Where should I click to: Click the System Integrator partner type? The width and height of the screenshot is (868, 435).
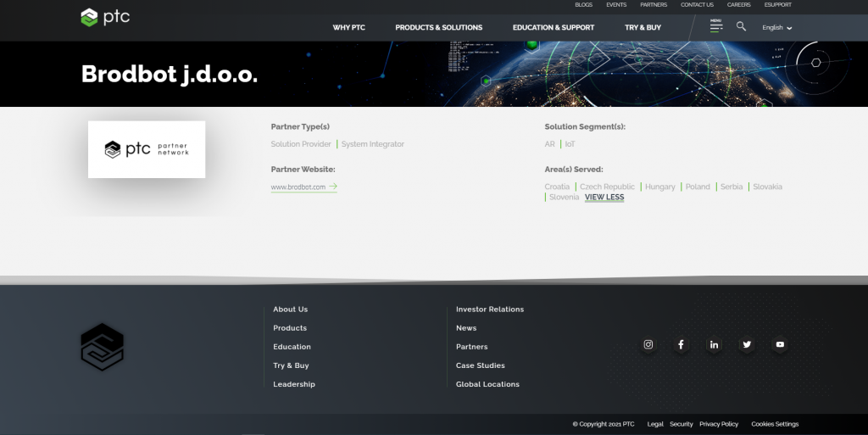tap(373, 144)
